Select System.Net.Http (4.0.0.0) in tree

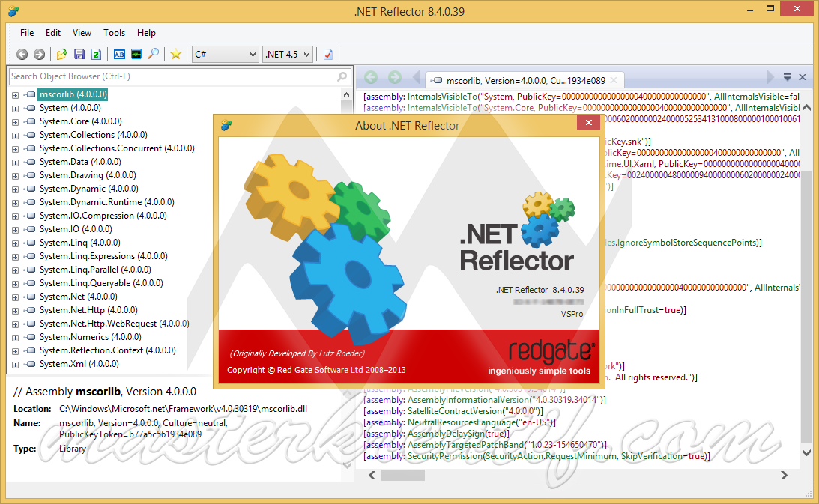(89, 310)
